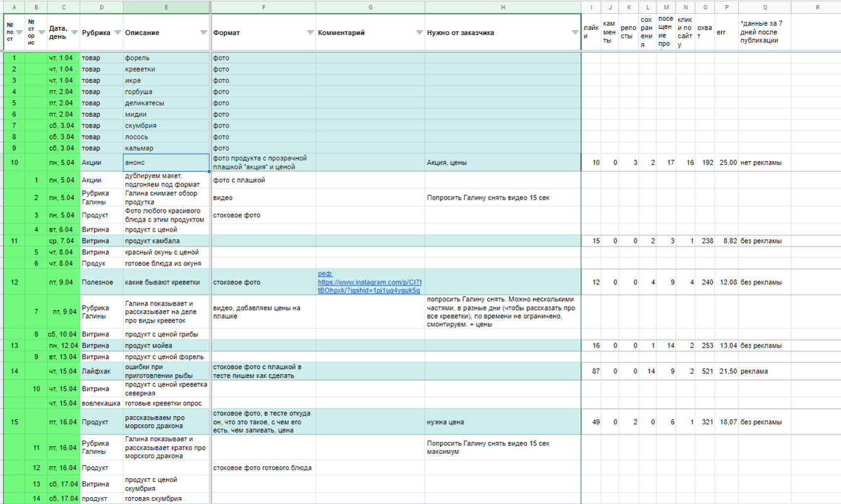The image size is (841, 504).
Task: Click the "красный окунь с ценой" cell
Action: 166,252
